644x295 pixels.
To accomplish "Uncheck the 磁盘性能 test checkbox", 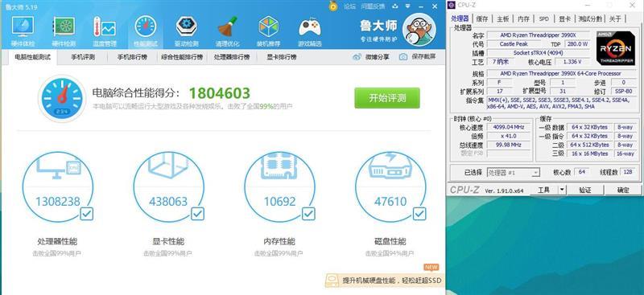I will click(419, 214).
